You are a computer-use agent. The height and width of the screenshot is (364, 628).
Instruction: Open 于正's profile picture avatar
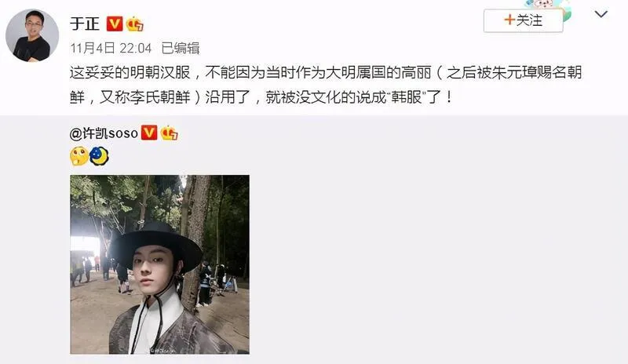pyautogui.click(x=32, y=35)
